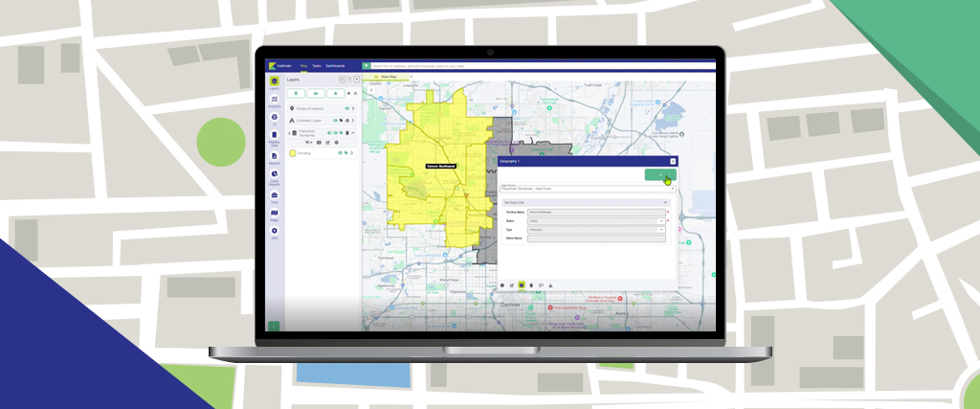Screen dimensions: 980x409
Task: Click the first green-outlined layer button
Action: [x=296, y=93]
